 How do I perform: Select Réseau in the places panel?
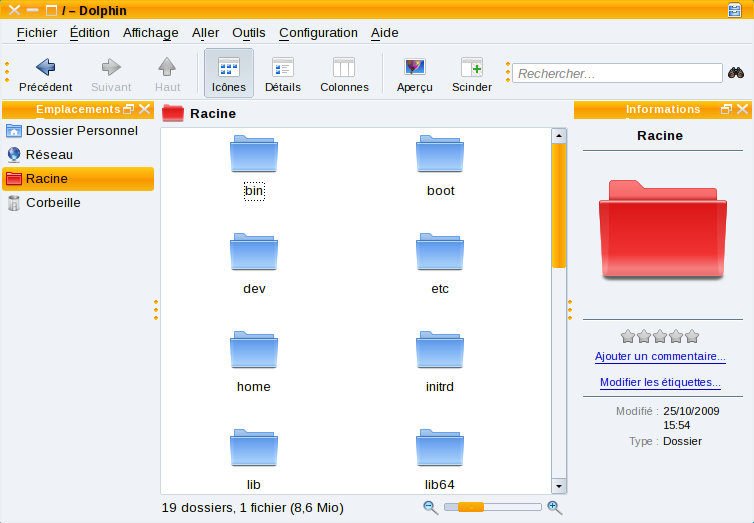point(78,155)
